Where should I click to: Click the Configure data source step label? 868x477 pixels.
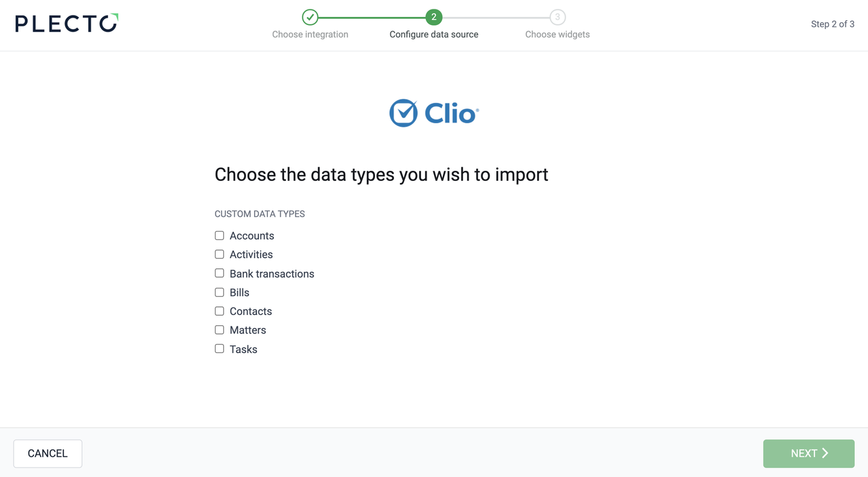click(433, 35)
